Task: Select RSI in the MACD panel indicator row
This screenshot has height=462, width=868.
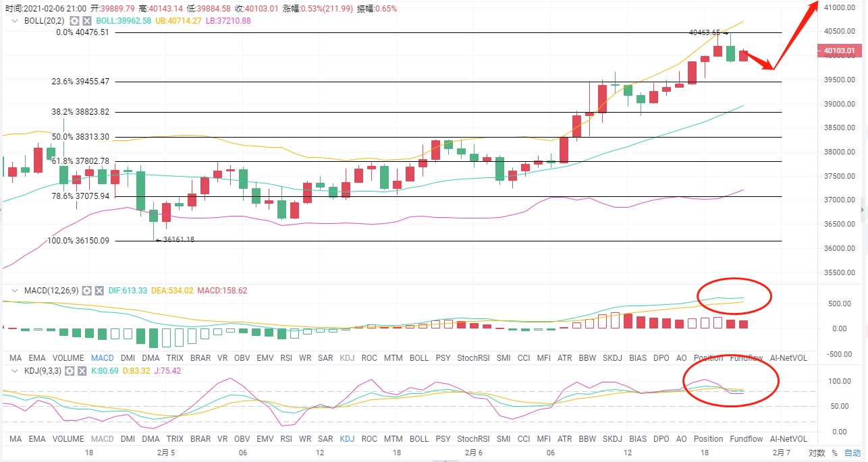Action: point(286,357)
